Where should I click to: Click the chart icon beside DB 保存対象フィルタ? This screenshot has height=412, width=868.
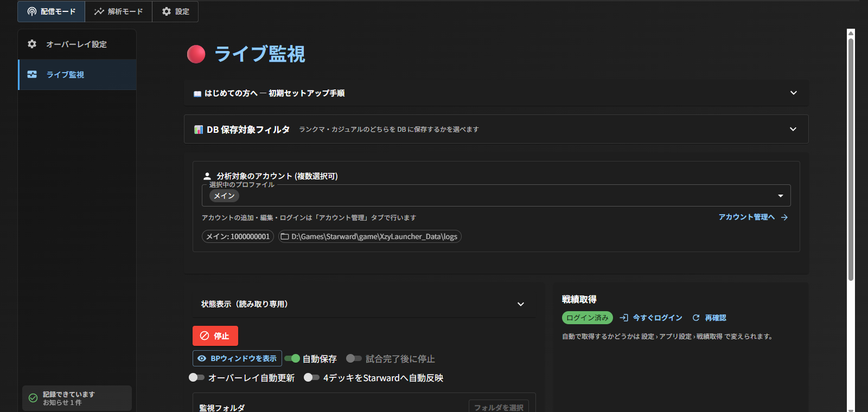(199, 130)
